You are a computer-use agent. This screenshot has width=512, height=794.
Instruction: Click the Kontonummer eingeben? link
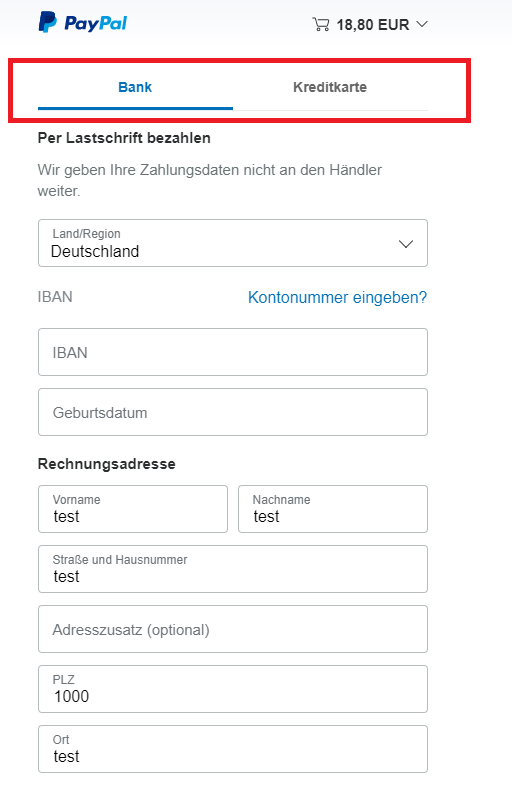[x=337, y=297]
